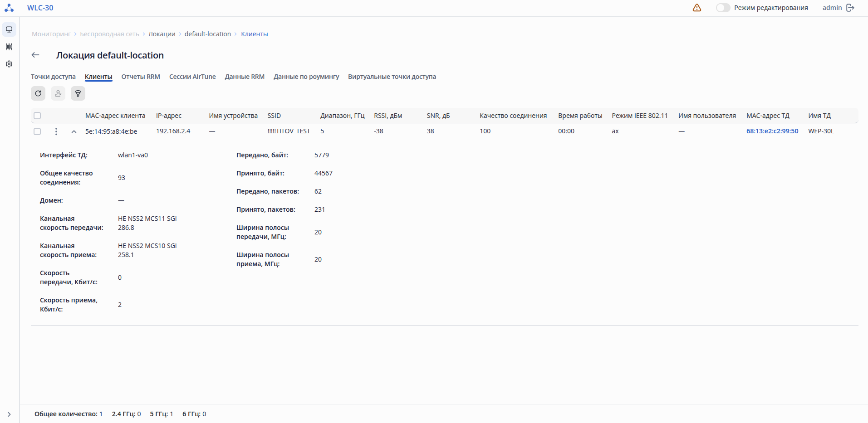Screen dimensions: 868x423
Task: Expand the left sidebar with bottom chevron
Action: click(9, 414)
